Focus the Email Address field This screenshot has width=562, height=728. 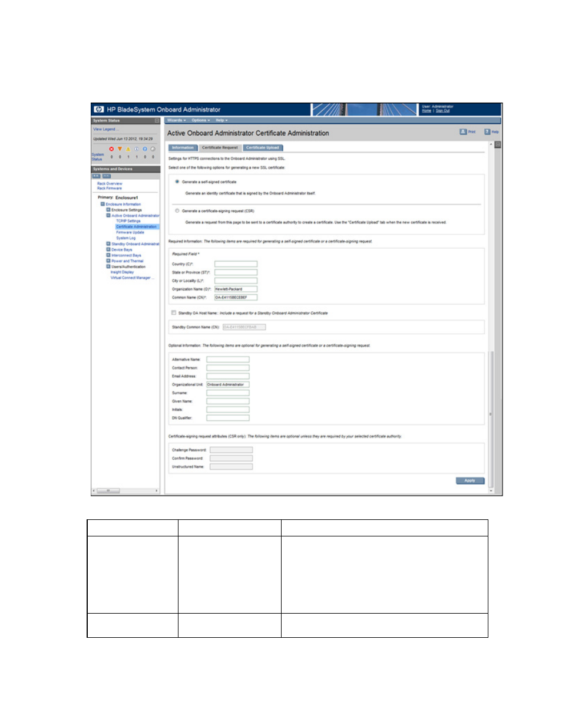[x=228, y=376]
